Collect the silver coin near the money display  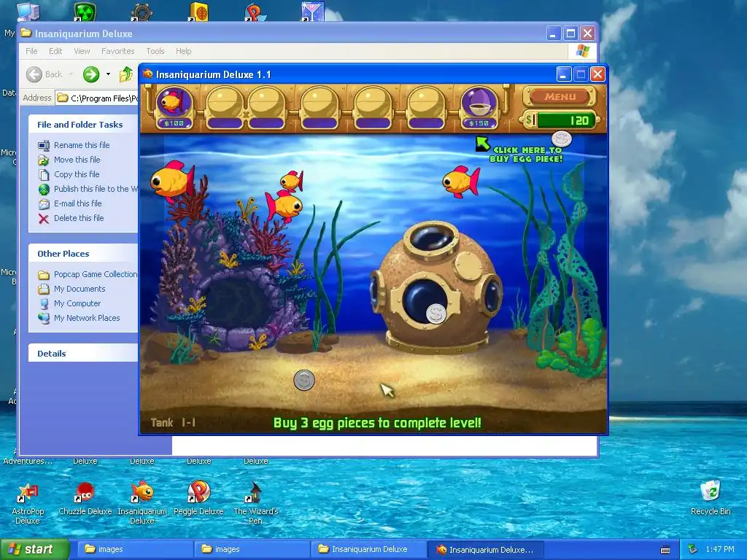[x=561, y=139]
